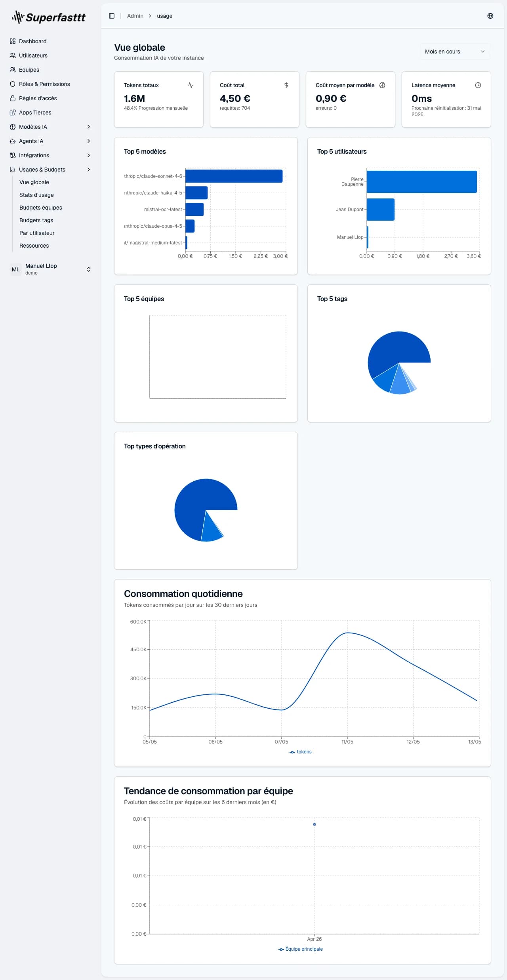Click the Règles d'accès lock icon
Viewport: 507px width, 980px height.
coord(13,98)
